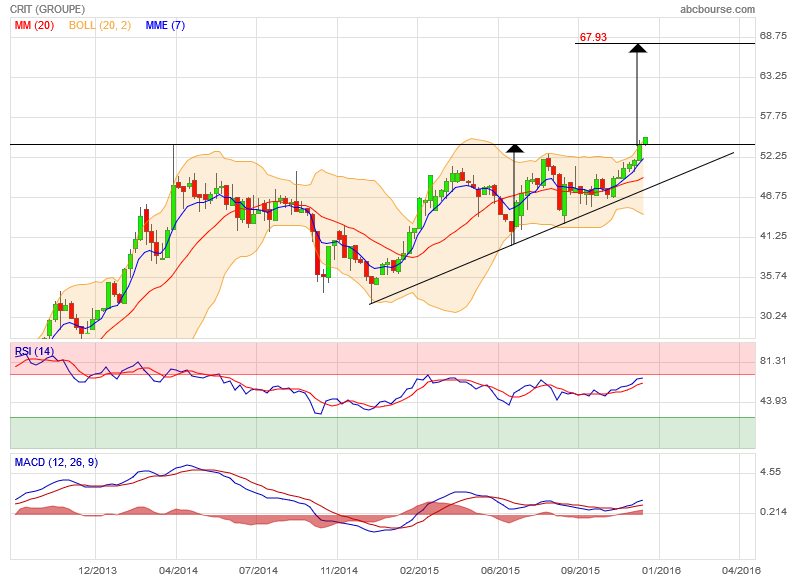Viewport: 800px width, 580px height.
Task: Click the 52.25 price axis value
Action: click(x=773, y=156)
